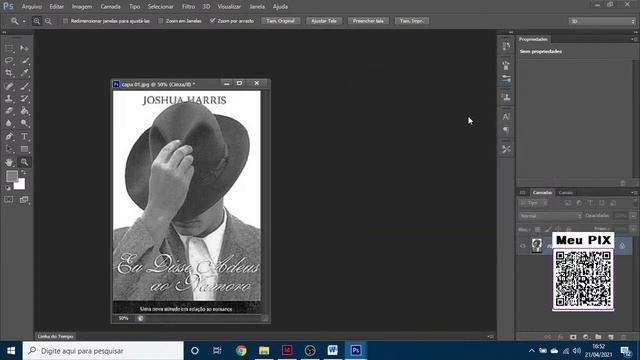
Task: Toggle lock image pixels brush icon
Action: [x=548, y=229]
